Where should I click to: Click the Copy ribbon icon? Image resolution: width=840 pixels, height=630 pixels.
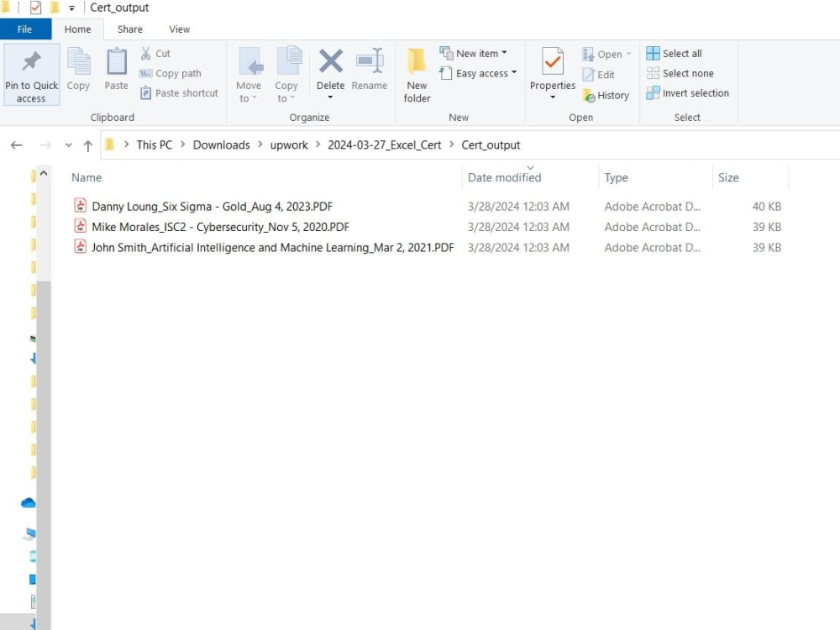78,61
